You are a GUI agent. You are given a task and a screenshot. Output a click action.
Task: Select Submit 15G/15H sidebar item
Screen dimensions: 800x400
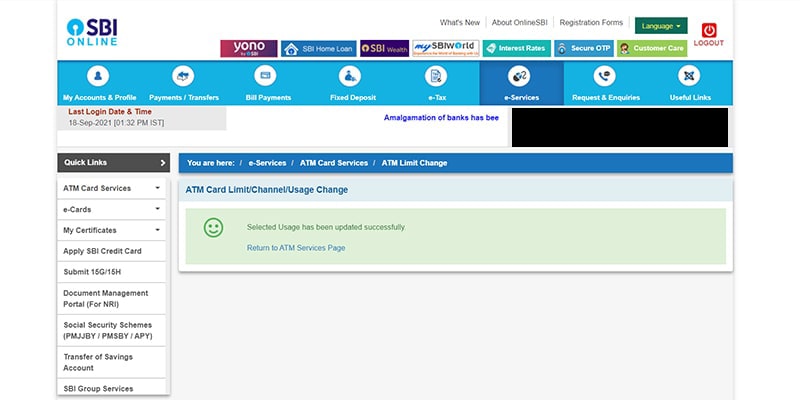click(x=111, y=272)
